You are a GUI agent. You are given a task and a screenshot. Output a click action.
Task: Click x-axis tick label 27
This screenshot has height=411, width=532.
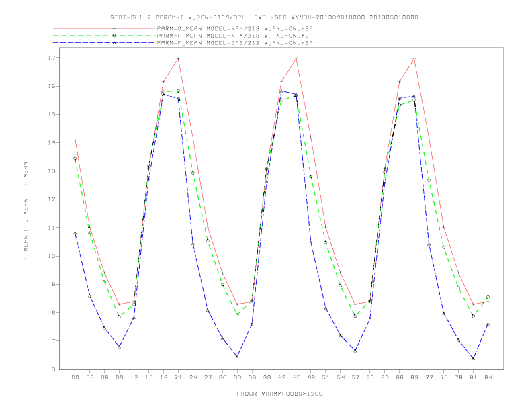(208, 377)
